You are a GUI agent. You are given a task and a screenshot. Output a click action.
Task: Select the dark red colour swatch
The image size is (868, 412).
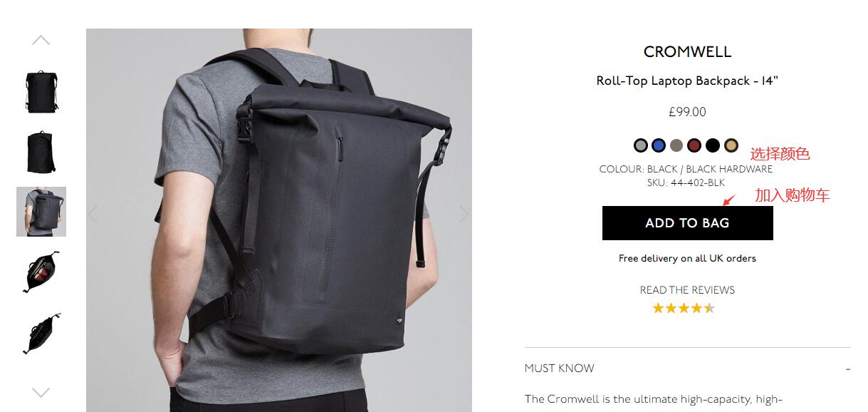click(x=694, y=145)
